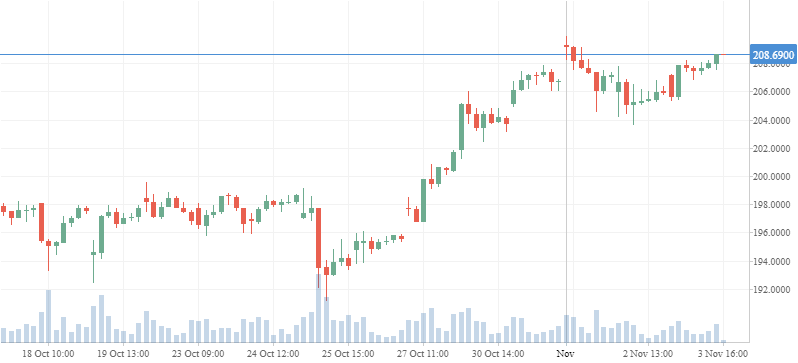Click the 204.0000 price axis label
The width and height of the screenshot is (798, 363).
pyautogui.click(x=773, y=121)
